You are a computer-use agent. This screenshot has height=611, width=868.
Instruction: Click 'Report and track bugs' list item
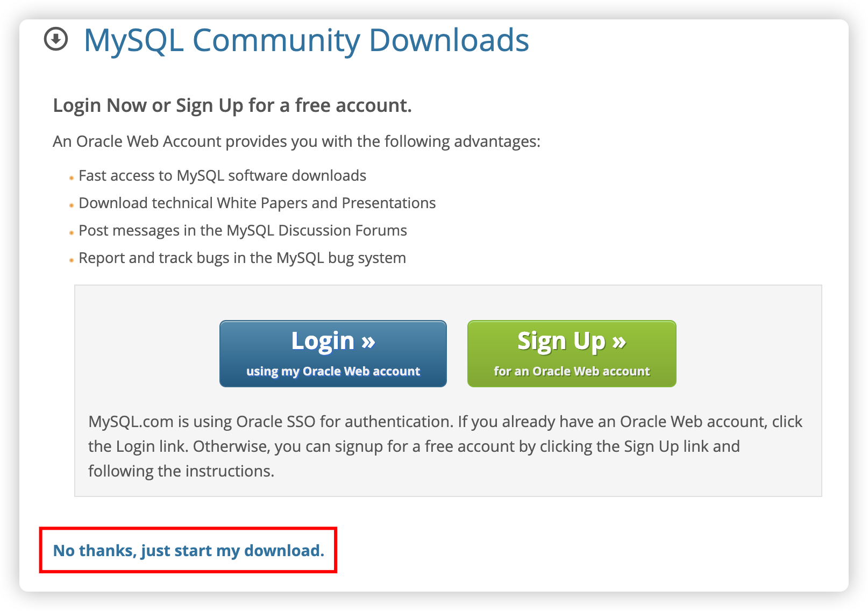[x=242, y=258]
